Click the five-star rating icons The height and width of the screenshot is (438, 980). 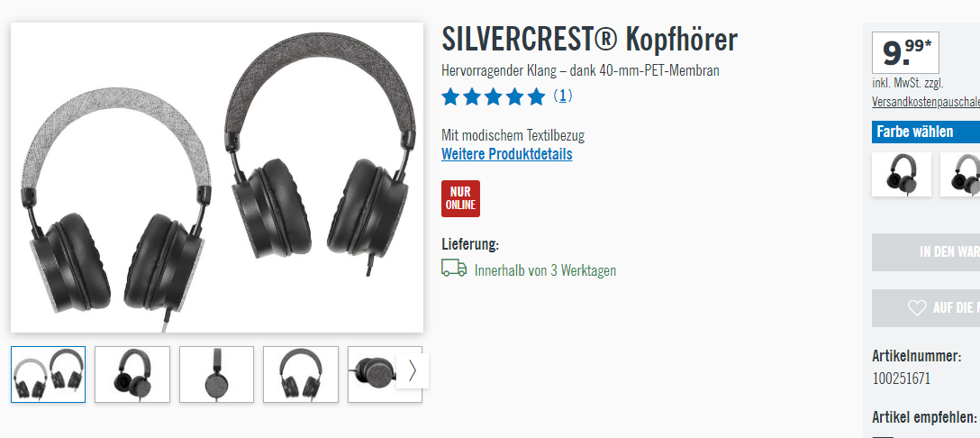(x=493, y=96)
